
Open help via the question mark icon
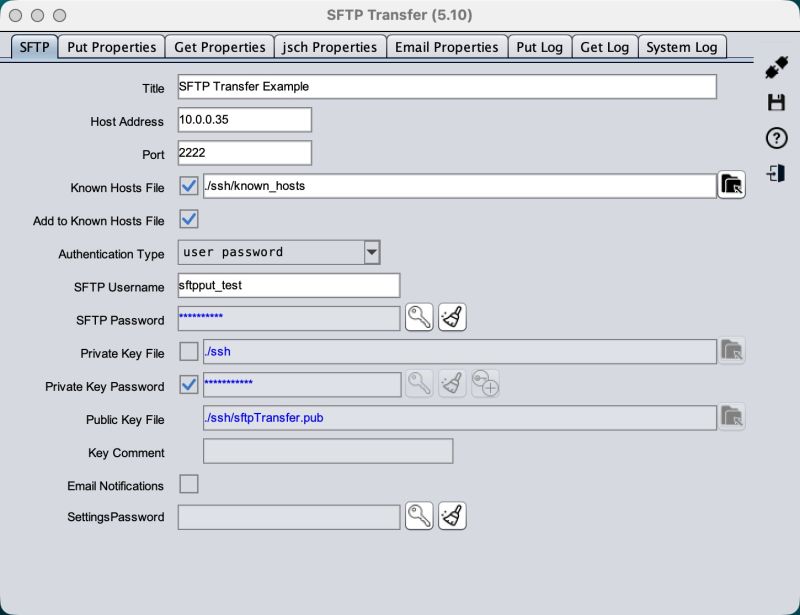(x=776, y=138)
